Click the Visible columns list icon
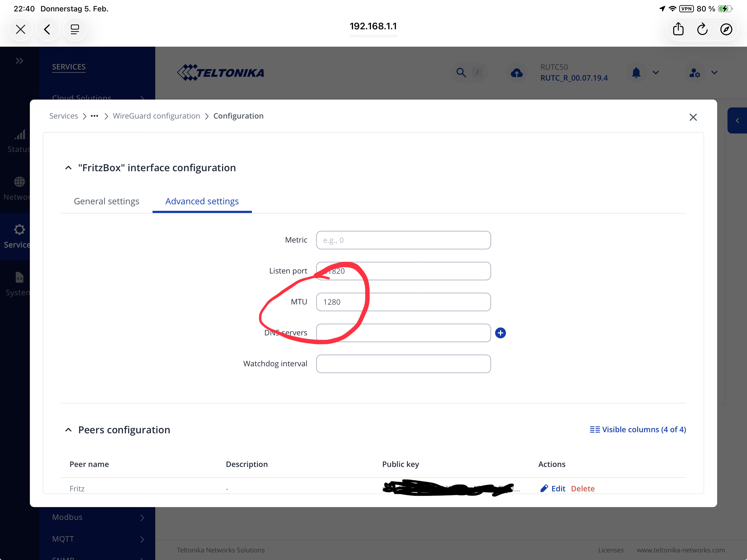The width and height of the screenshot is (747, 560). [x=594, y=429]
